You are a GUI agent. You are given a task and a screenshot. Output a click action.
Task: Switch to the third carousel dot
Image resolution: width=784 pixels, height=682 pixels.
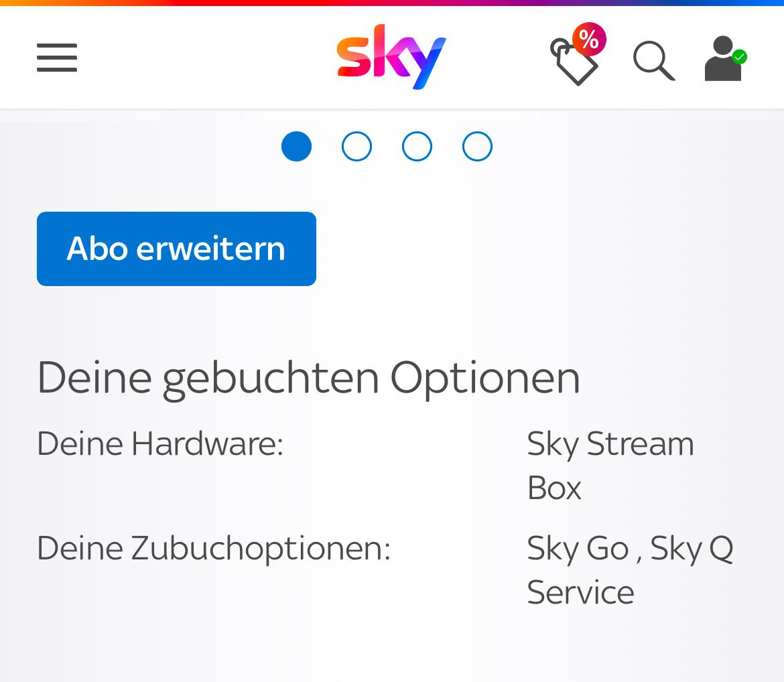417,147
